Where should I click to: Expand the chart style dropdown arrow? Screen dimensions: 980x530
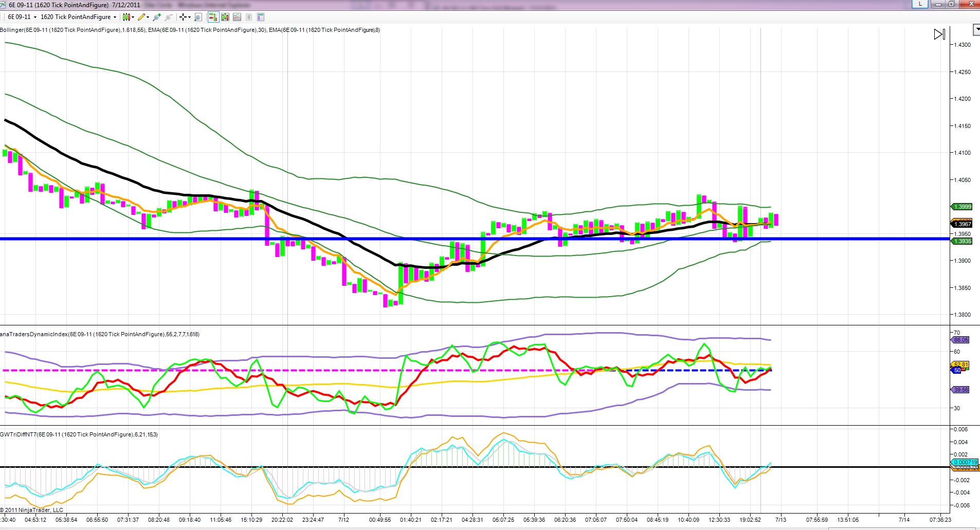click(133, 17)
